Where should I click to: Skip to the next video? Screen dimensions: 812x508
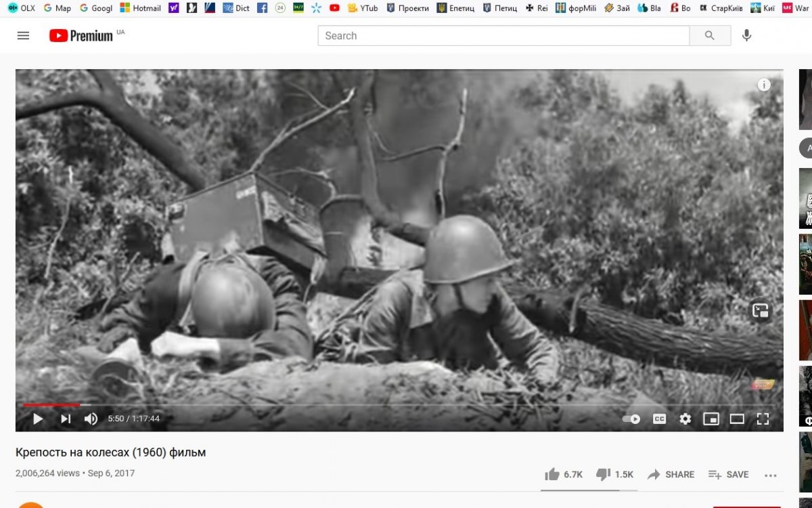(x=66, y=419)
